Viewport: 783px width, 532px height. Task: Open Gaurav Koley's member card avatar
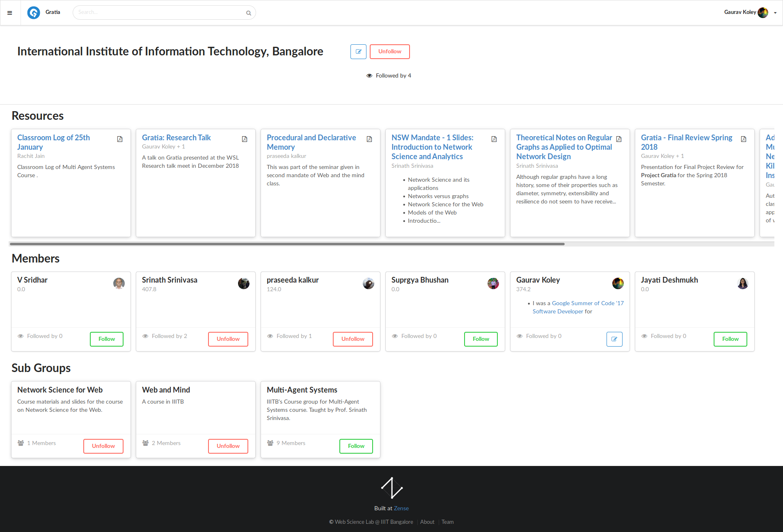pyautogui.click(x=618, y=283)
